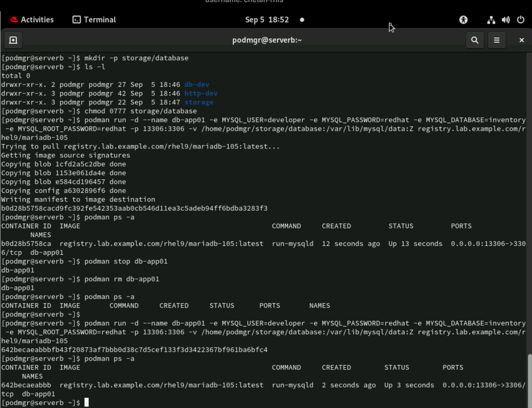532x408 pixels.
Task: Click the http-dev directory name
Action: coord(201,93)
